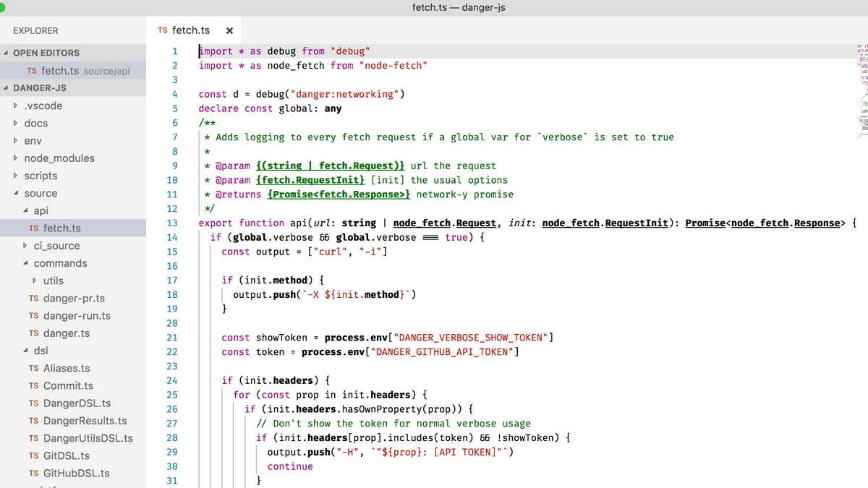The height and width of the screenshot is (488, 868).
Task: Click the EXPLORER panel title
Action: pos(35,30)
